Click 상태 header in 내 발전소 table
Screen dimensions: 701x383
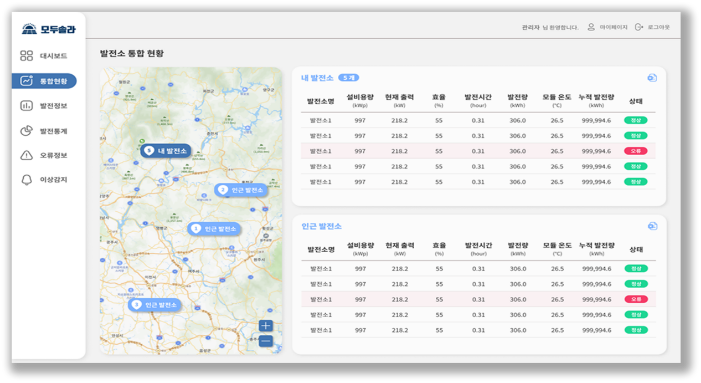636,101
